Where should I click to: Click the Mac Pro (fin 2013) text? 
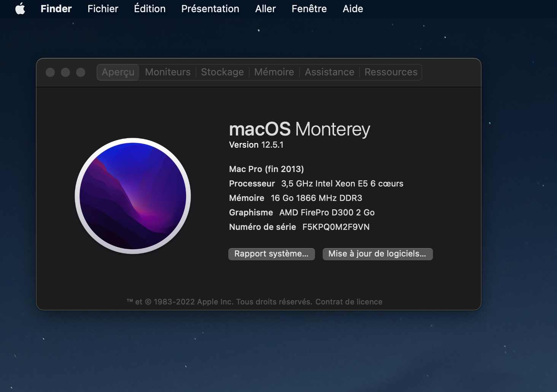pos(266,169)
